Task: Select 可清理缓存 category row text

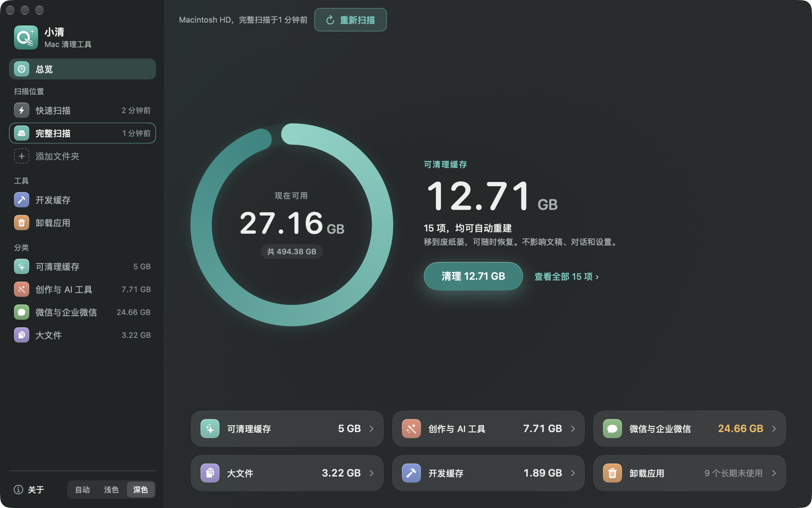Action: [58, 267]
